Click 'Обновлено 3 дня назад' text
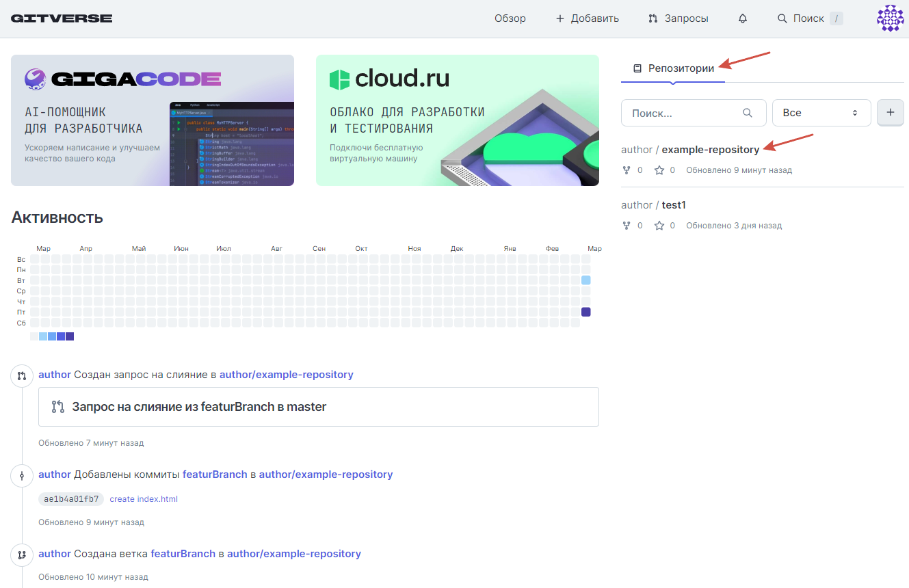 click(x=734, y=226)
